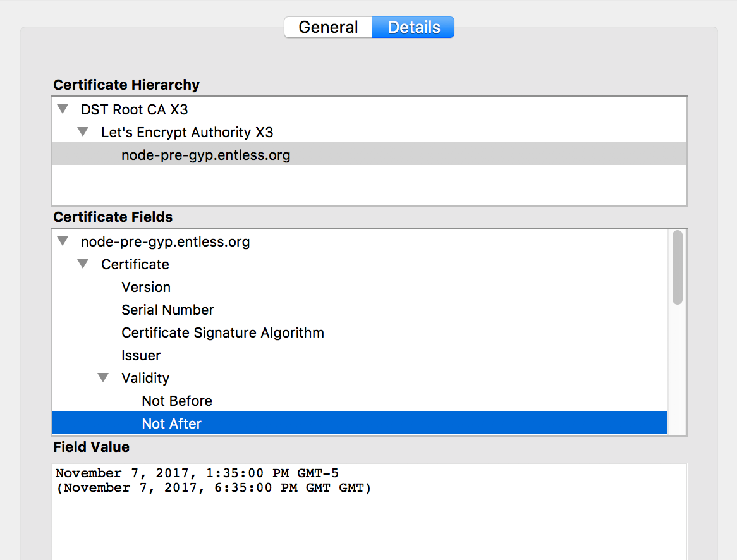Image resolution: width=737 pixels, height=560 pixels.
Task: Select the Not Before field
Action: point(360,401)
